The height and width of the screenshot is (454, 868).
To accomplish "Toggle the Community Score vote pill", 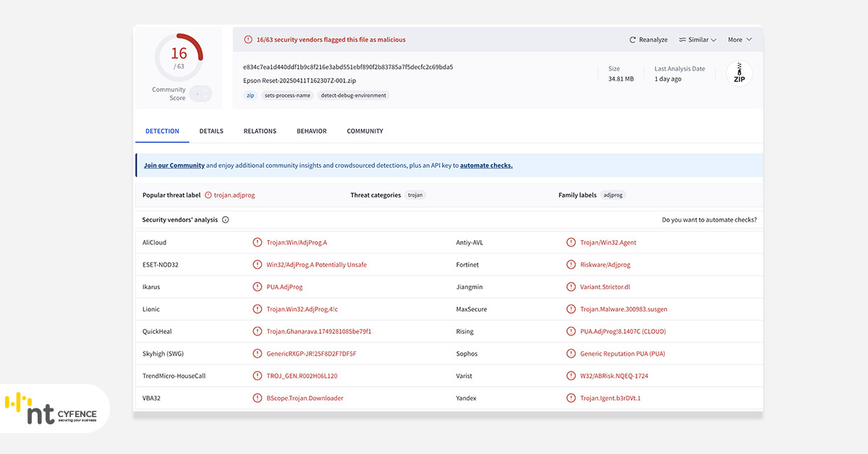I will coord(200,93).
